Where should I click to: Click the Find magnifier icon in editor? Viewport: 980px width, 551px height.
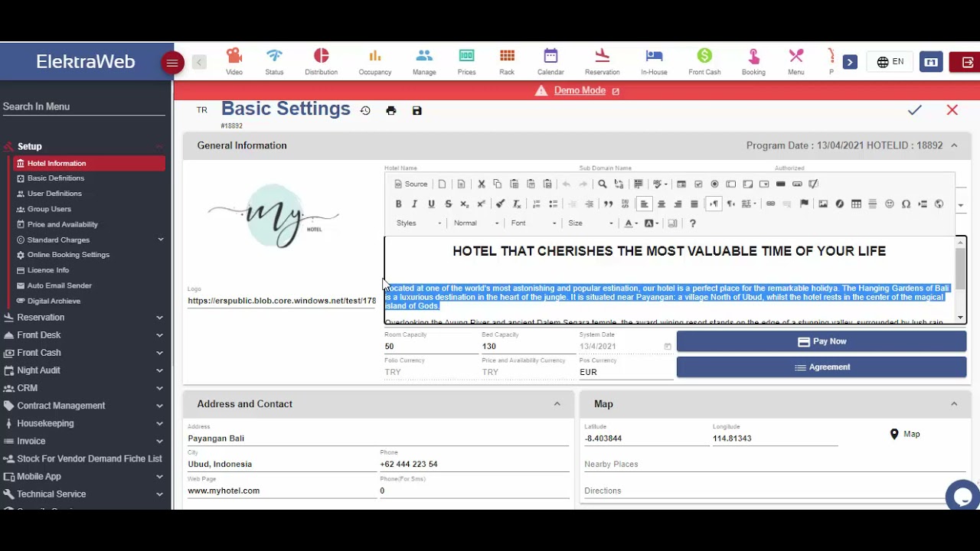(603, 184)
